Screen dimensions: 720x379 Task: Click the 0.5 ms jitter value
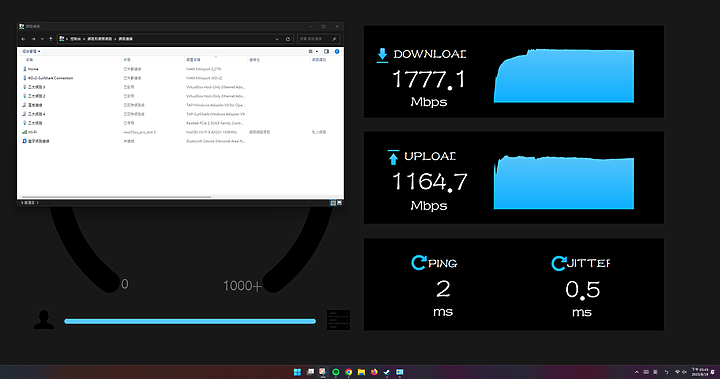point(582,289)
